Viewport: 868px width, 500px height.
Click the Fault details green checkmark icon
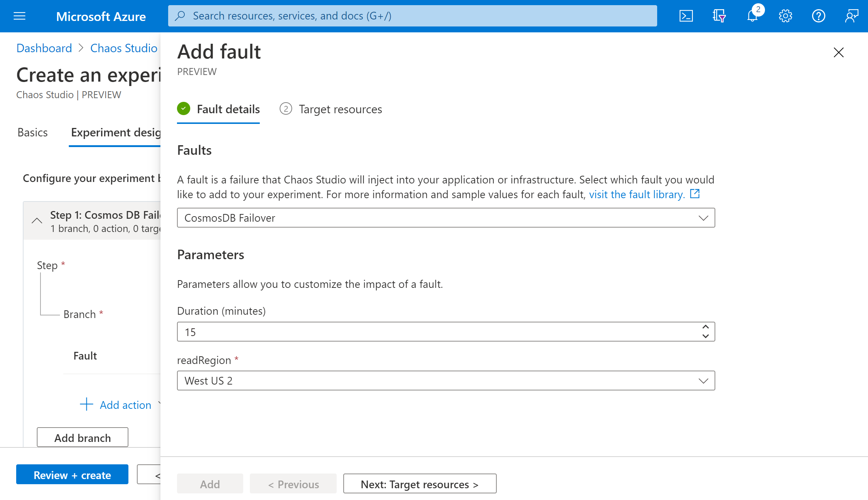tap(184, 109)
